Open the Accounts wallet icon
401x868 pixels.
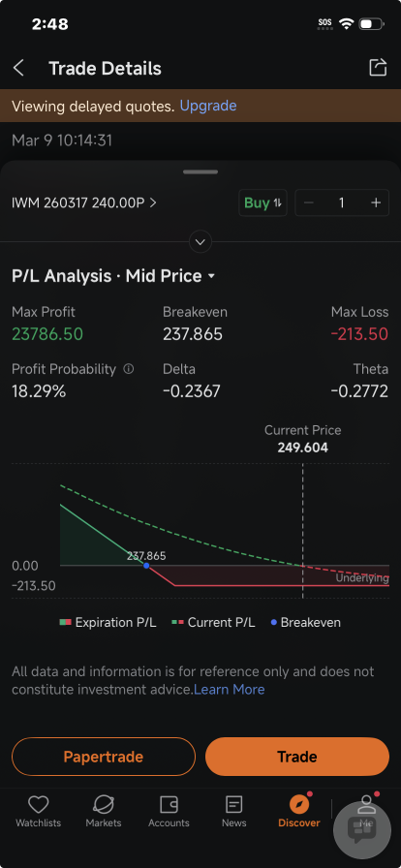(169, 804)
